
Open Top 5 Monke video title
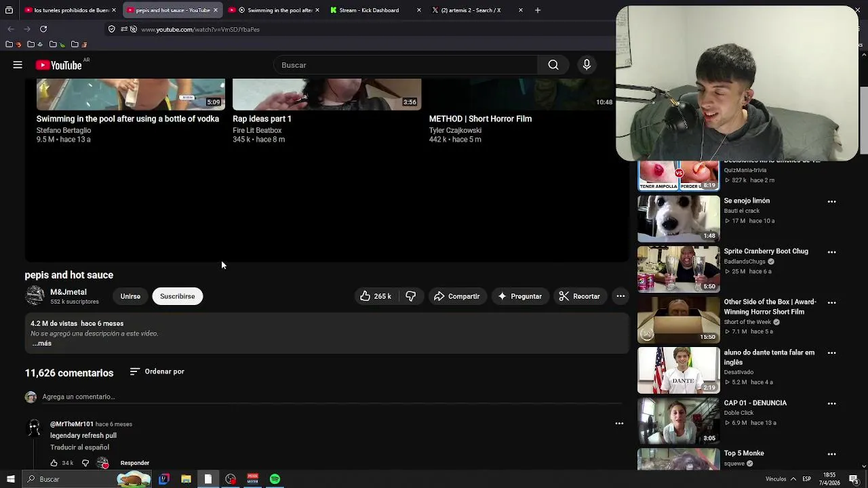coord(743,453)
